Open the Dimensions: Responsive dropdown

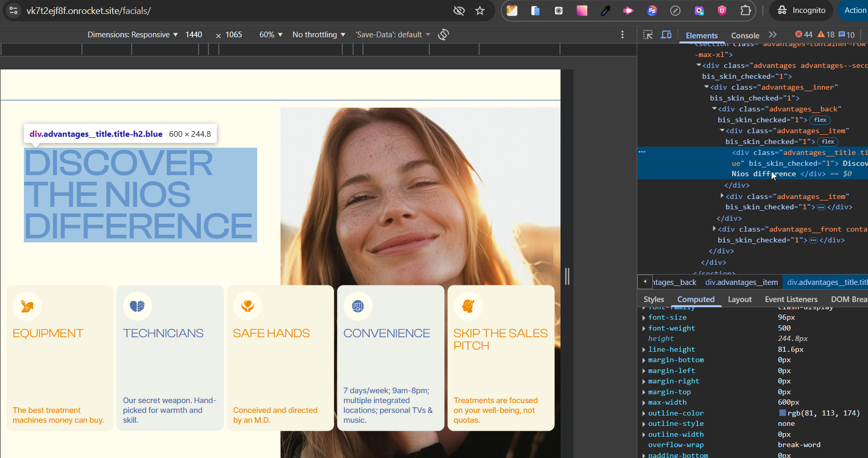(x=132, y=35)
